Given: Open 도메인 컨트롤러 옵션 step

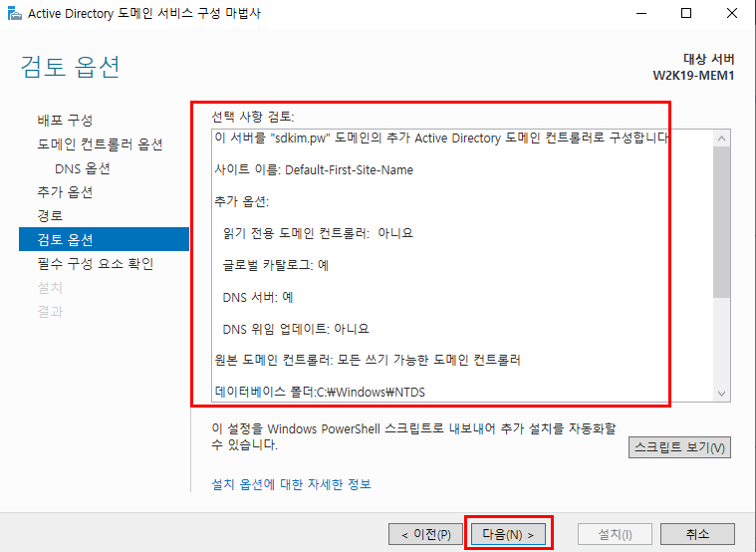Looking at the screenshot, I should [101, 144].
